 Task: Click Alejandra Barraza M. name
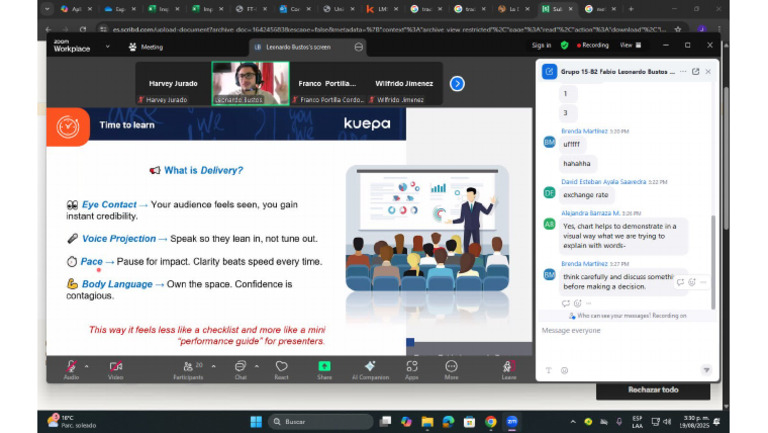pos(591,213)
